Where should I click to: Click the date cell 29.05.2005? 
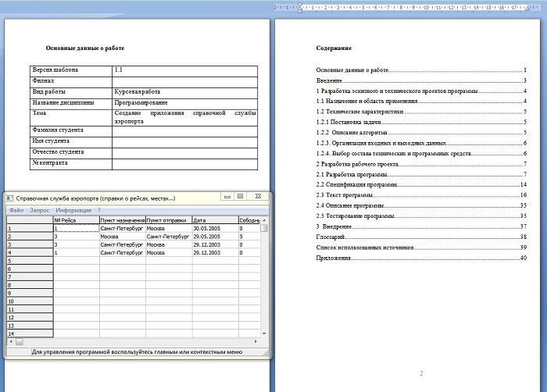click(x=215, y=237)
